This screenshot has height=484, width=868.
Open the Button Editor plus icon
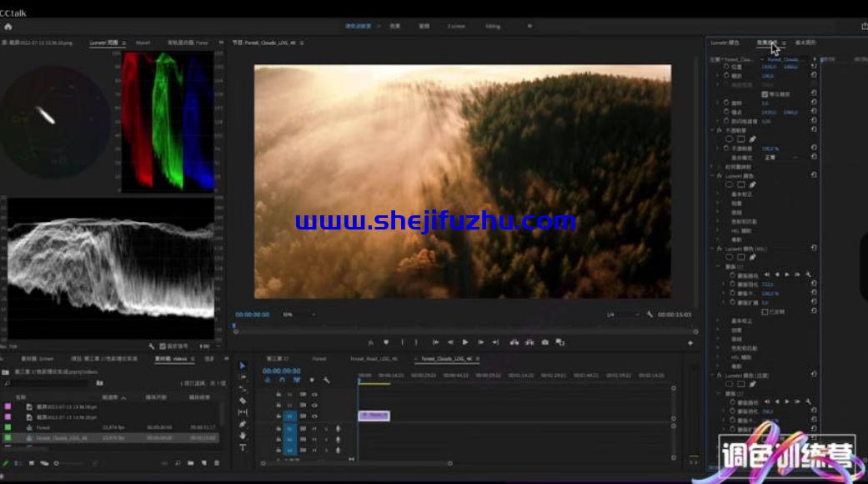690,343
